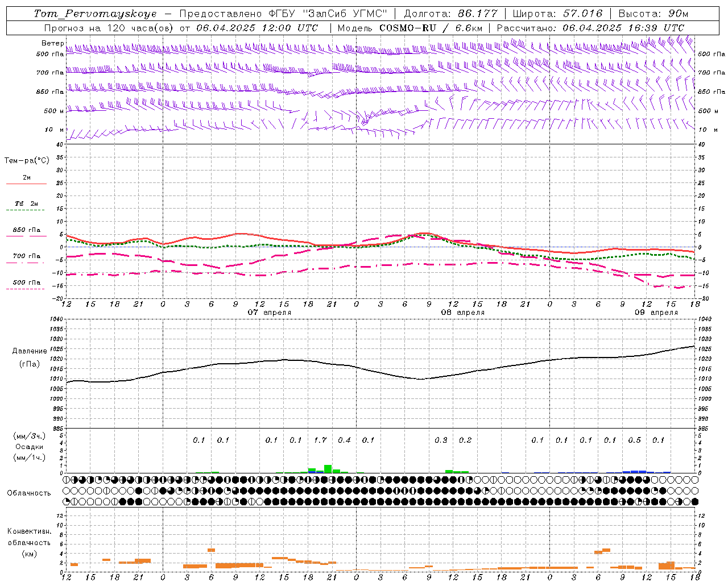Click the Тем-ра(°C) temperature panel label

(x=27, y=161)
